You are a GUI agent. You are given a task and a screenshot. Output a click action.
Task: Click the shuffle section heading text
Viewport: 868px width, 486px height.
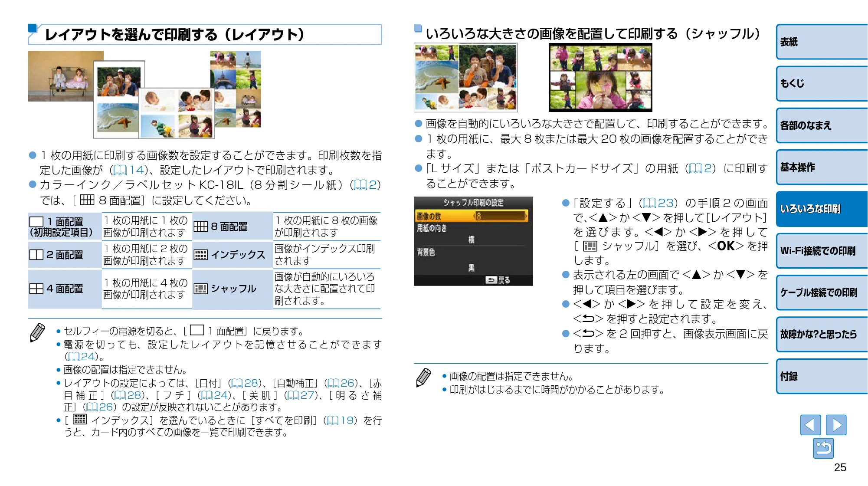593,34
